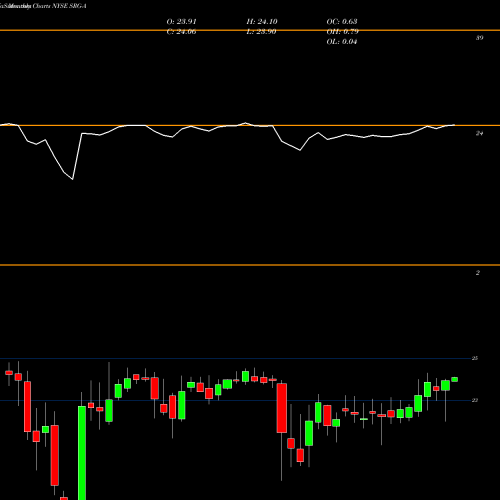The width and height of the screenshot is (500, 500).
Task: Click the lowest point of the white line
Action: pyautogui.click(x=73, y=179)
